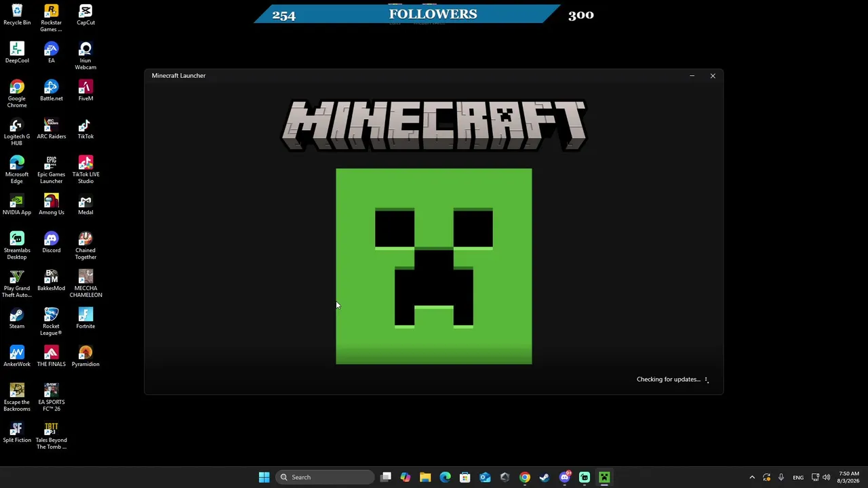Select the BakkesMod desktop shortcut

coord(51,281)
